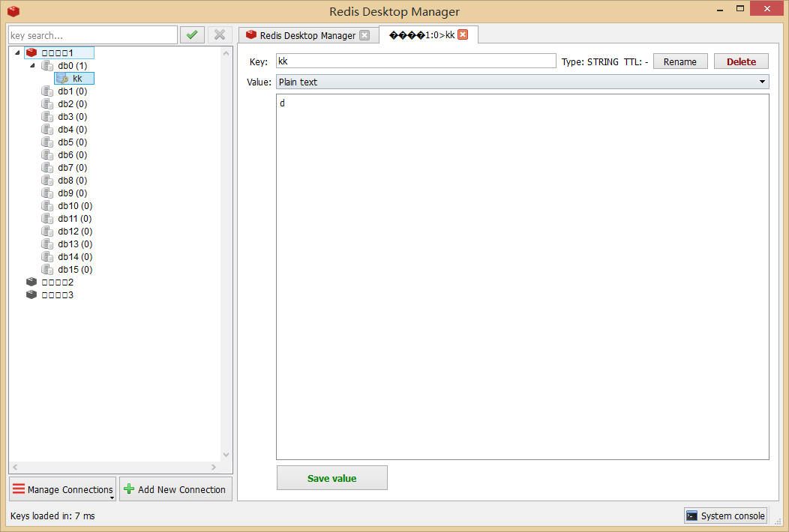Select db15 (0) in the tree
Image resolution: width=789 pixels, height=532 pixels.
(x=75, y=270)
